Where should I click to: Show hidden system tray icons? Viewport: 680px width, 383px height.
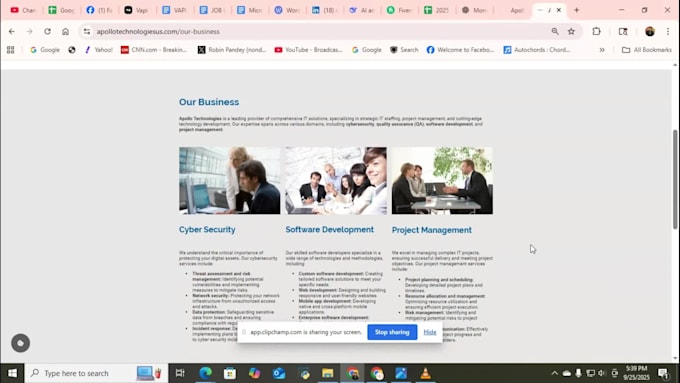555,373
